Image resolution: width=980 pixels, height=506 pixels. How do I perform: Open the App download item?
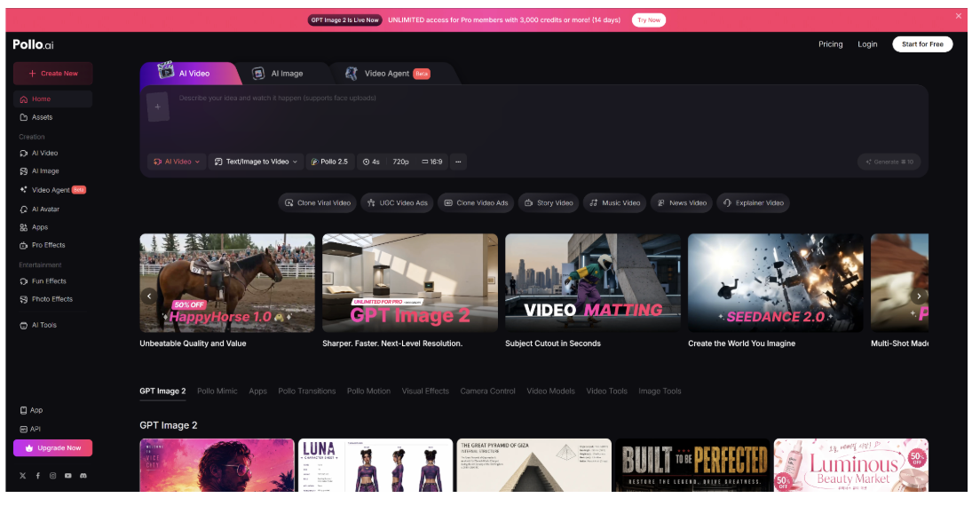(x=52, y=410)
